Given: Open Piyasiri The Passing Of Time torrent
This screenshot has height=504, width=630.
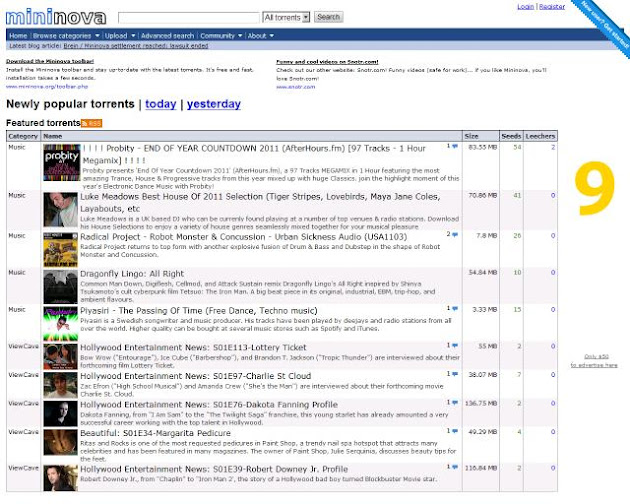Looking at the screenshot, I should 198,311.
